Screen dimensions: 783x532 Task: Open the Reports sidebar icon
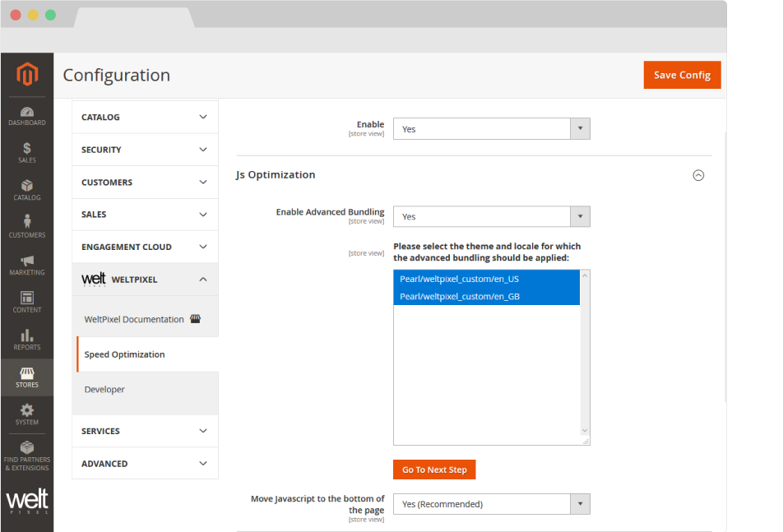[x=27, y=335]
